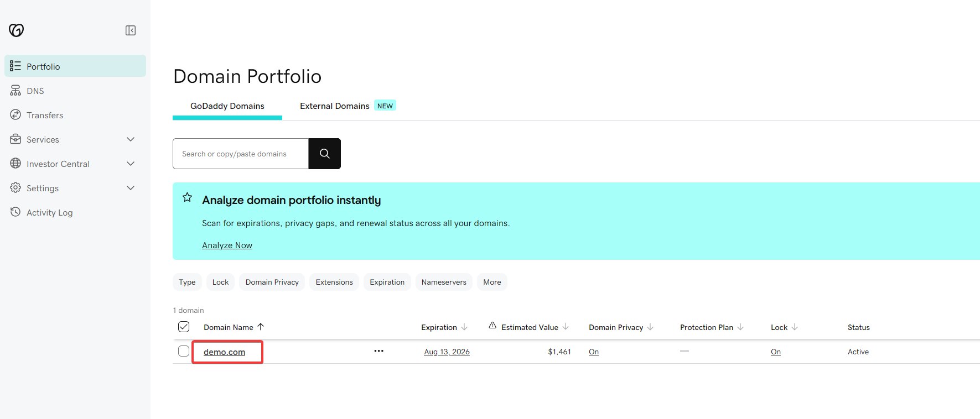The width and height of the screenshot is (980, 419).
Task: Open the three-dots menu for demo.com
Action: [378, 351]
